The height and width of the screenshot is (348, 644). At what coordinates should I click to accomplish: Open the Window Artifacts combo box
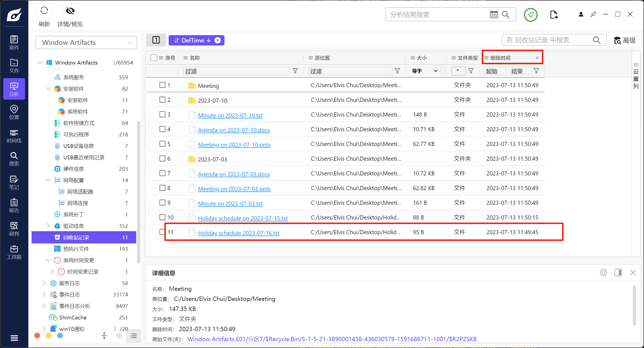(x=86, y=42)
